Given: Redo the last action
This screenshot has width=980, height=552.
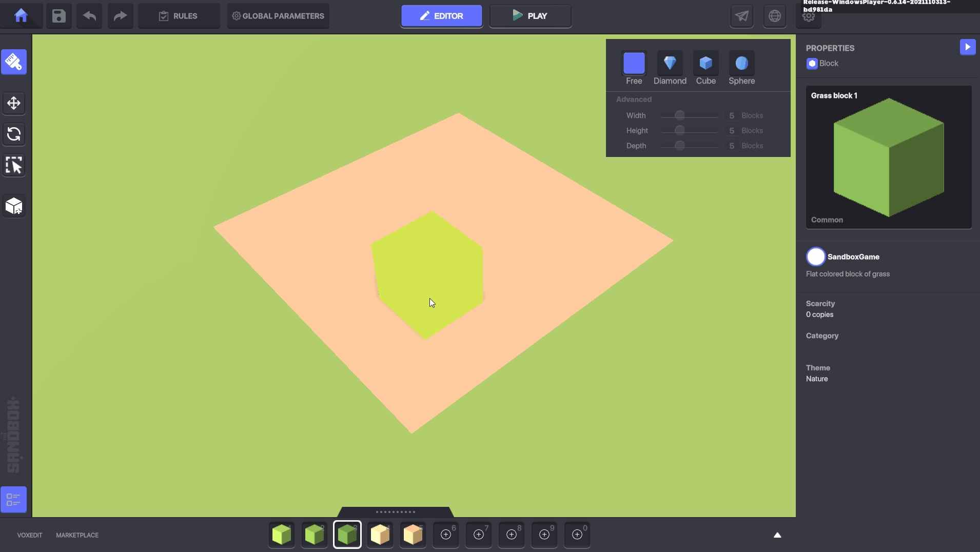Looking at the screenshot, I should [120, 16].
